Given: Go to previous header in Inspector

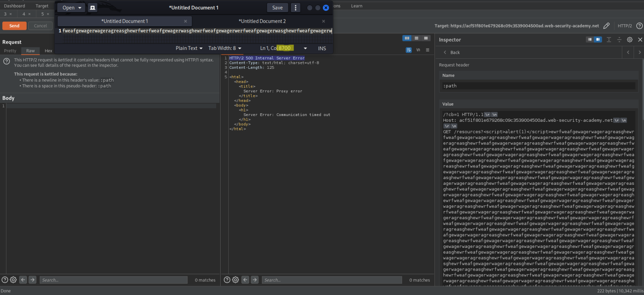Looking at the screenshot, I should click(x=628, y=52).
